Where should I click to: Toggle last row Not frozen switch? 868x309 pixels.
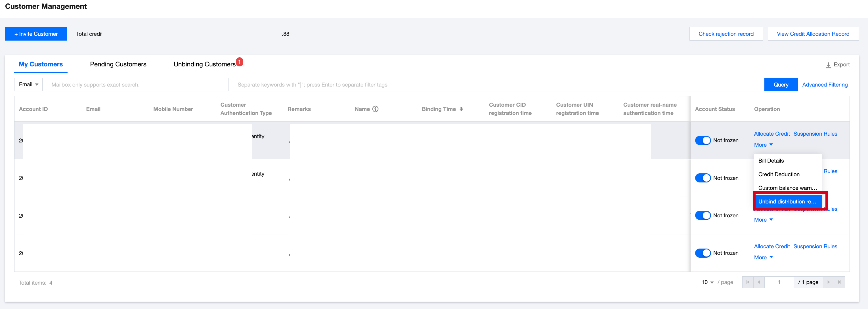point(703,253)
